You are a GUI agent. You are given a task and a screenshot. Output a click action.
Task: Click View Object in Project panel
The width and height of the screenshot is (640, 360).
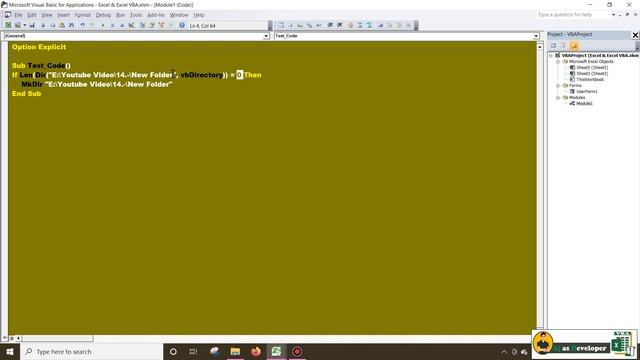pos(563,46)
